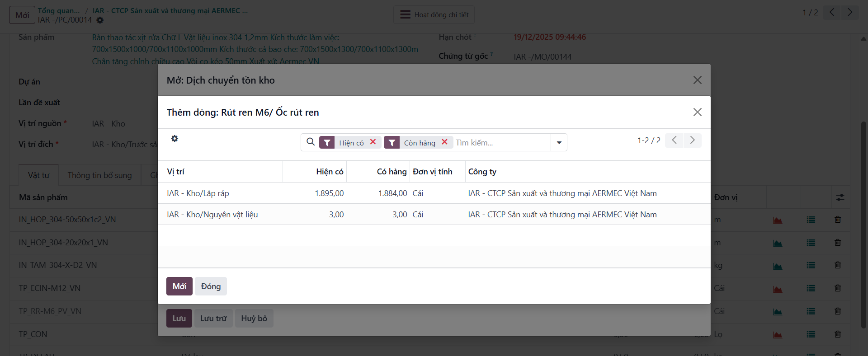Click the gear icon next to IAR -/PC/00014
This screenshot has width=868, height=356.
point(100,20)
